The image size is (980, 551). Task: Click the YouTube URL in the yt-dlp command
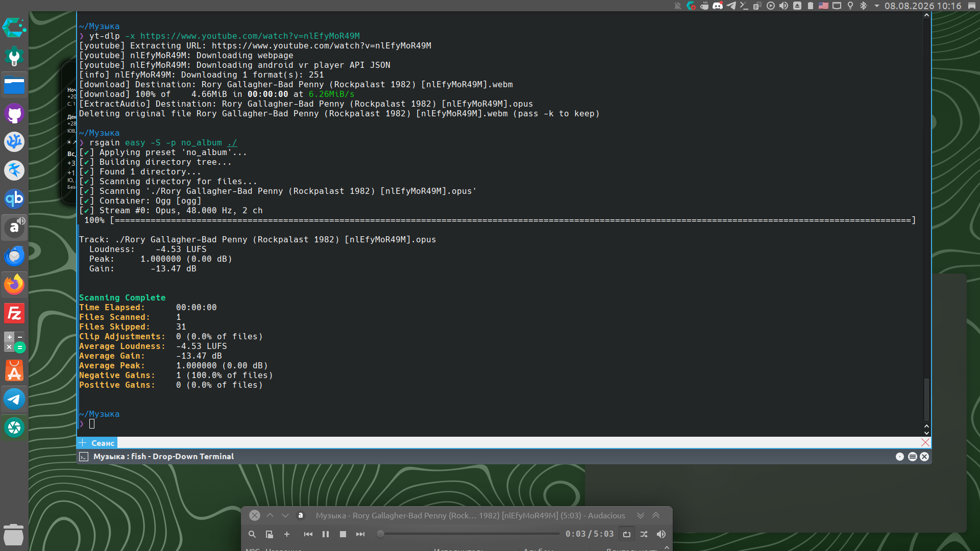(250, 36)
